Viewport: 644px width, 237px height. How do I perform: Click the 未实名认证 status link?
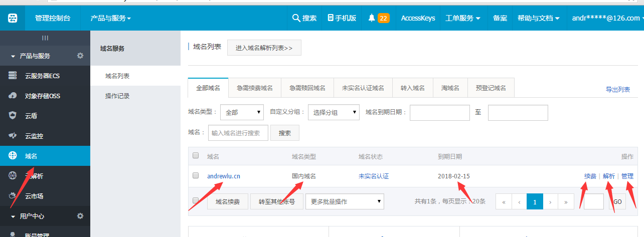pyautogui.click(x=374, y=176)
